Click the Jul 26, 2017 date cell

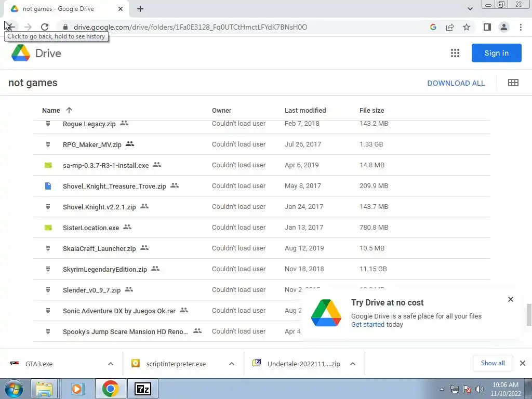coord(303,144)
